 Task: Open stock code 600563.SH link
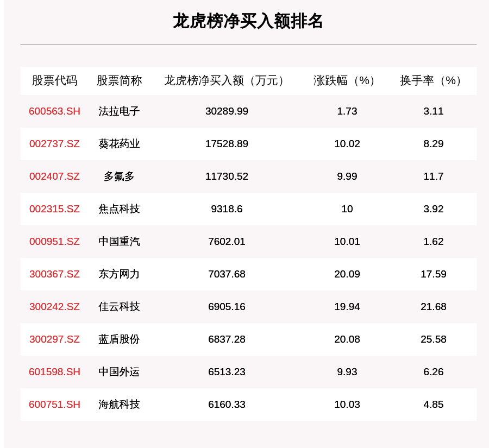tap(54, 111)
